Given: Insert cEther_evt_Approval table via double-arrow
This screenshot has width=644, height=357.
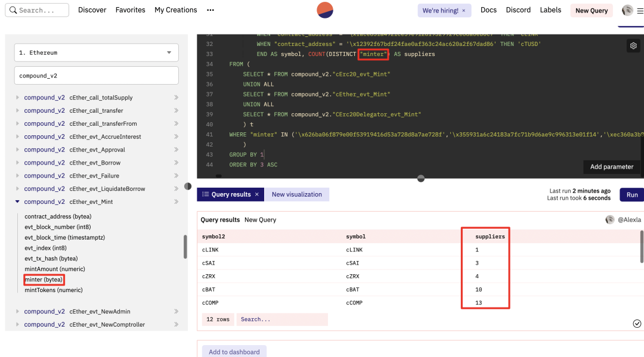Looking at the screenshot, I should 176,150.
